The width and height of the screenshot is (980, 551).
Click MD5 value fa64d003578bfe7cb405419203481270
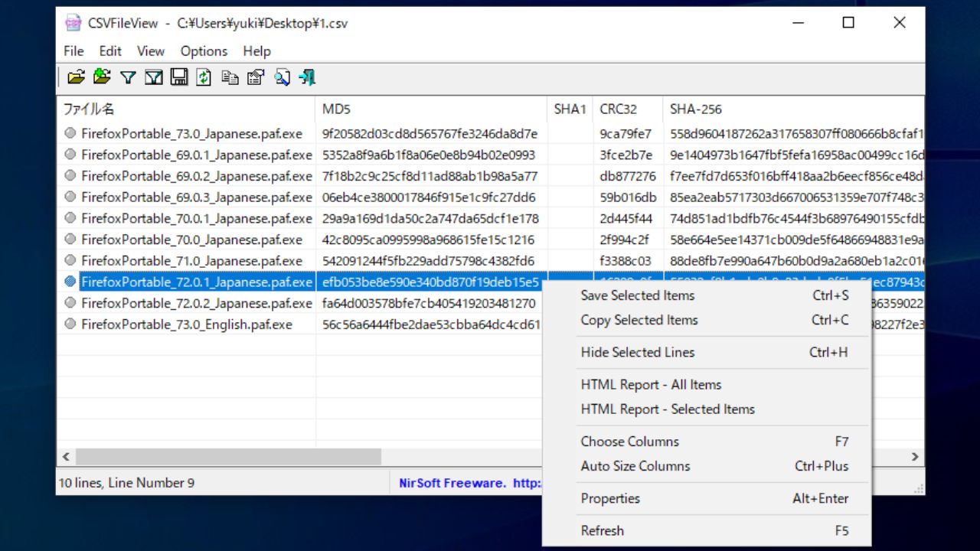click(429, 303)
